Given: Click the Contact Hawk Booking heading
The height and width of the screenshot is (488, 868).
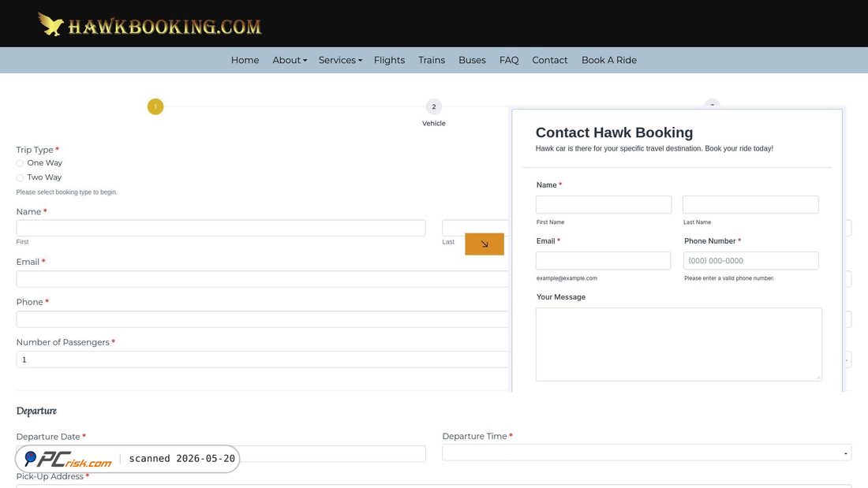Looking at the screenshot, I should tap(614, 132).
